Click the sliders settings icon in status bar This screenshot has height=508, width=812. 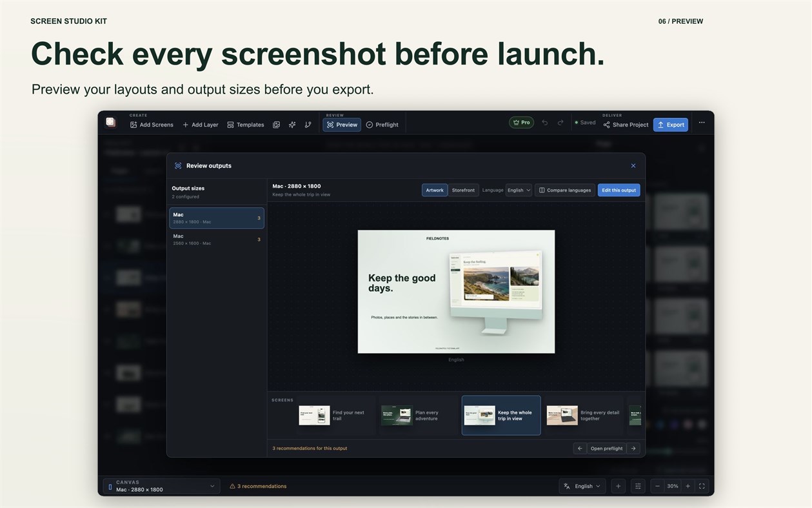pyautogui.click(x=638, y=486)
